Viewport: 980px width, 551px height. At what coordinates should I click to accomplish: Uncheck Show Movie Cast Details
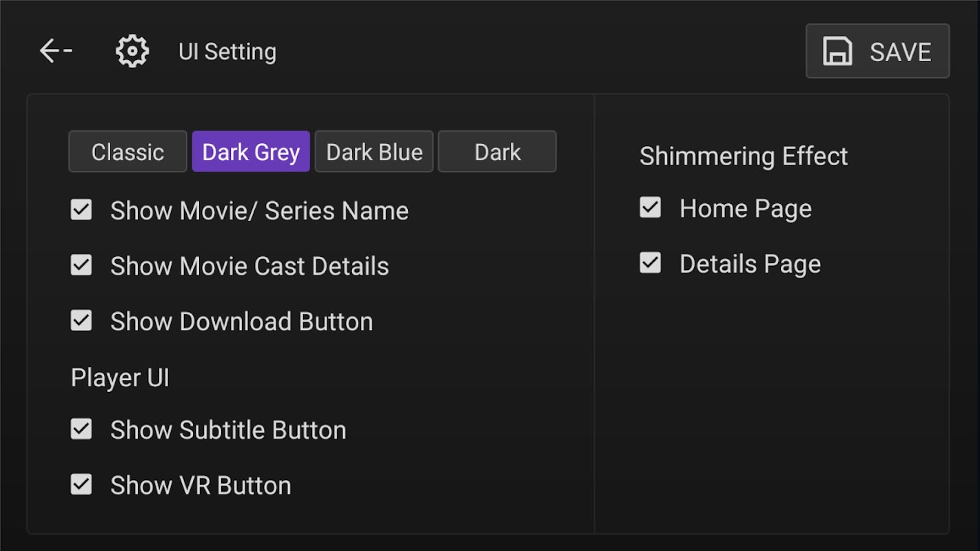tap(81, 265)
